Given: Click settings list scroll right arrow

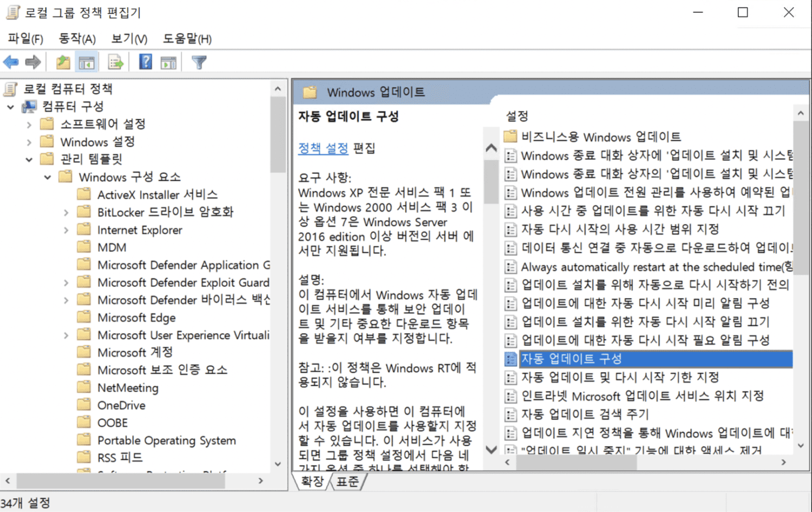Looking at the screenshot, I should point(783,462).
